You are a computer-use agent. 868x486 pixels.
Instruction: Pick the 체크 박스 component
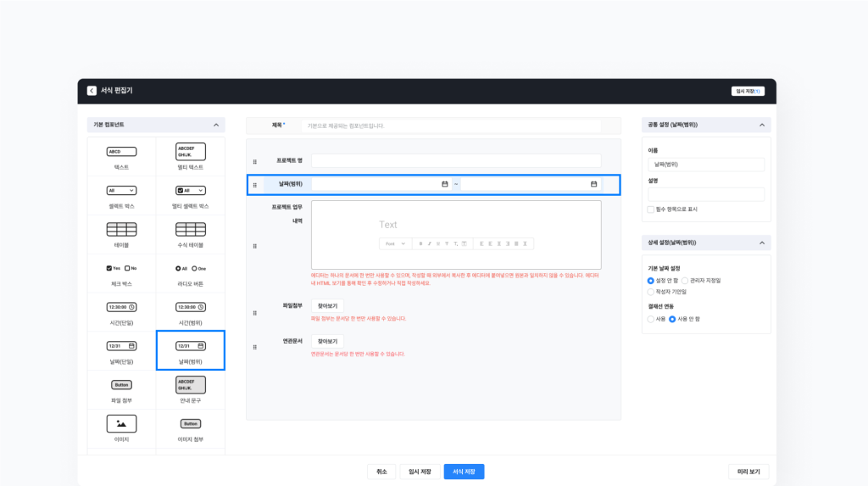[x=121, y=268]
